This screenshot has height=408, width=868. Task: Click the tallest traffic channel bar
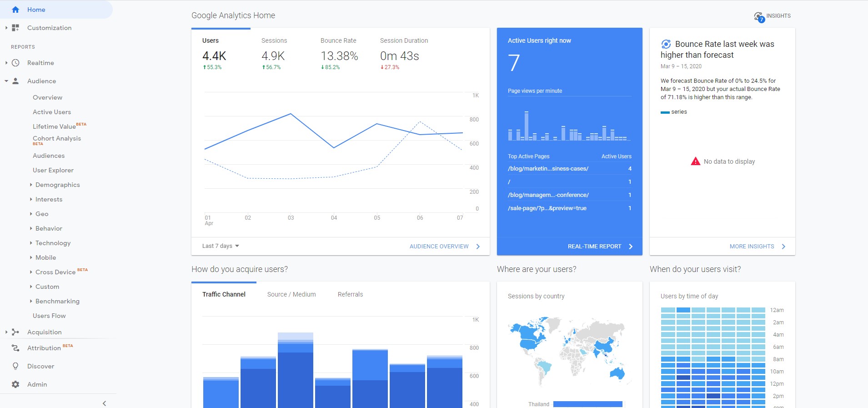pos(296,370)
